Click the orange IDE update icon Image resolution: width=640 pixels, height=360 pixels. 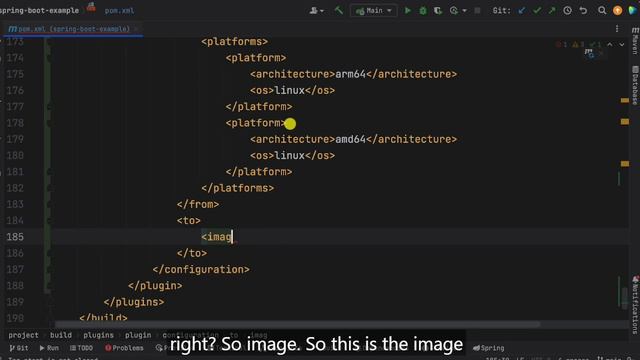(x=618, y=11)
